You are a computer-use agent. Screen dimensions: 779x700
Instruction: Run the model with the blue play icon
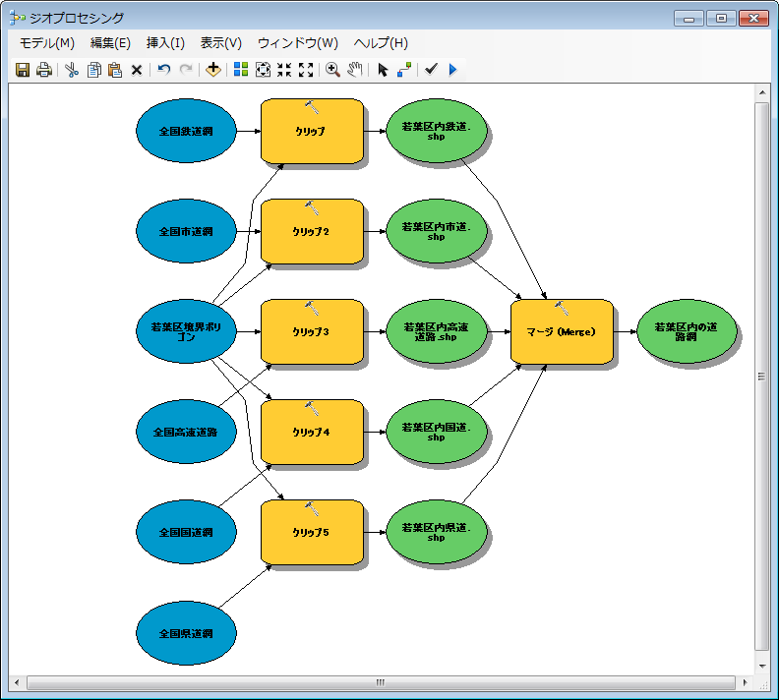click(452, 70)
